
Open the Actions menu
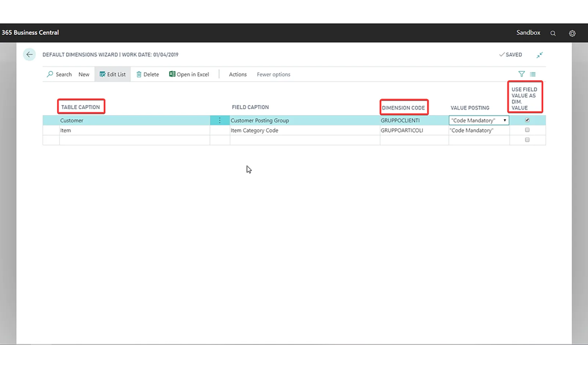pos(238,74)
